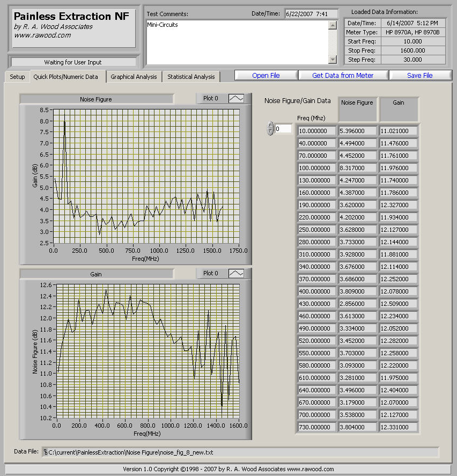Click inside the Test Comments text box
This screenshot has height=476, width=457.
tap(236, 42)
